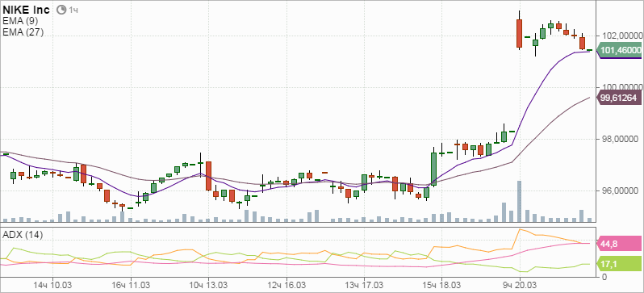Click the 13ч 17.03 time axis label
The image size is (644, 293).
[363, 285]
